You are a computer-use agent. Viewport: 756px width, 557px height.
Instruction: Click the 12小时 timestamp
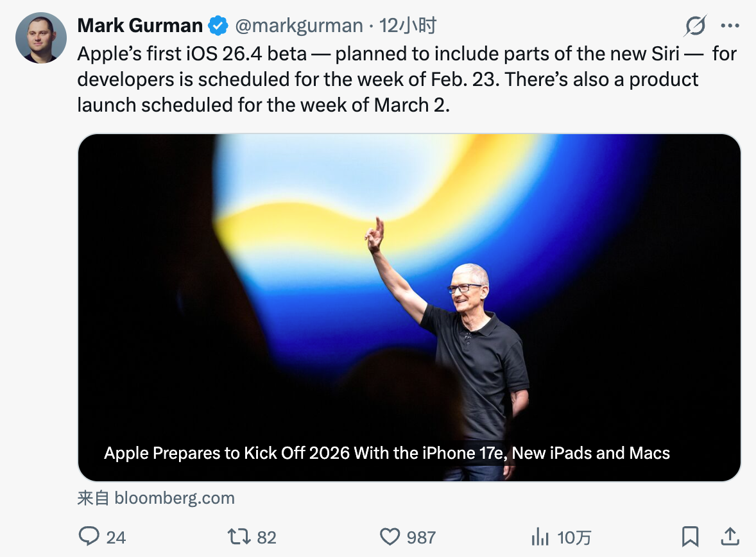point(408,26)
